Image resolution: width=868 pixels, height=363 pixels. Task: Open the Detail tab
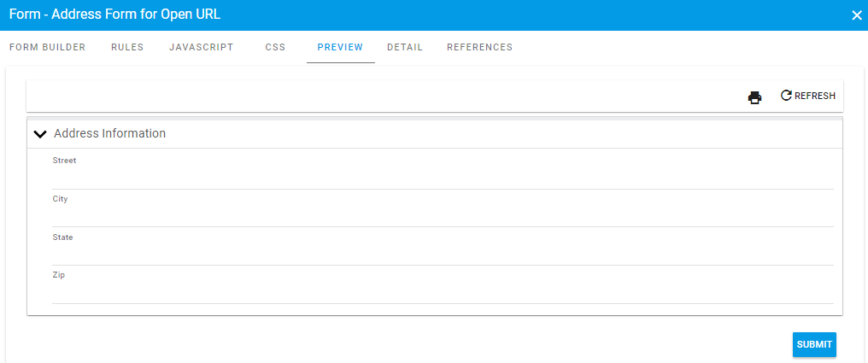point(405,48)
